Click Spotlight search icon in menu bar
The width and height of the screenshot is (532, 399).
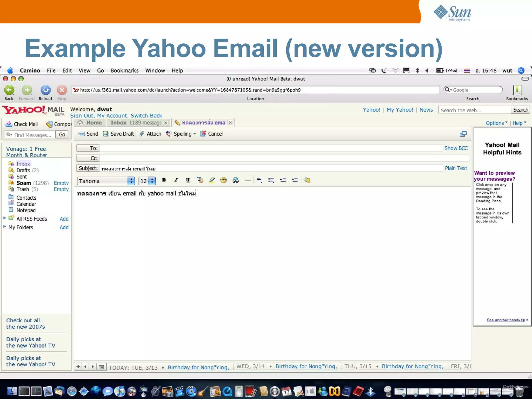[x=521, y=70]
